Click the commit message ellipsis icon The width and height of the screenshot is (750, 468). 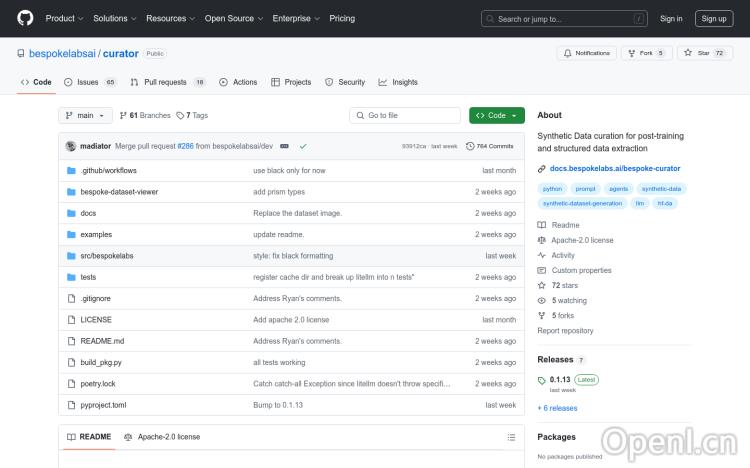tap(284, 146)
